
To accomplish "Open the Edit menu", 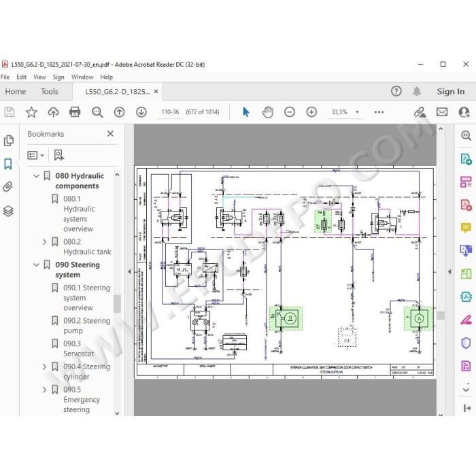I will coord(21,77).
